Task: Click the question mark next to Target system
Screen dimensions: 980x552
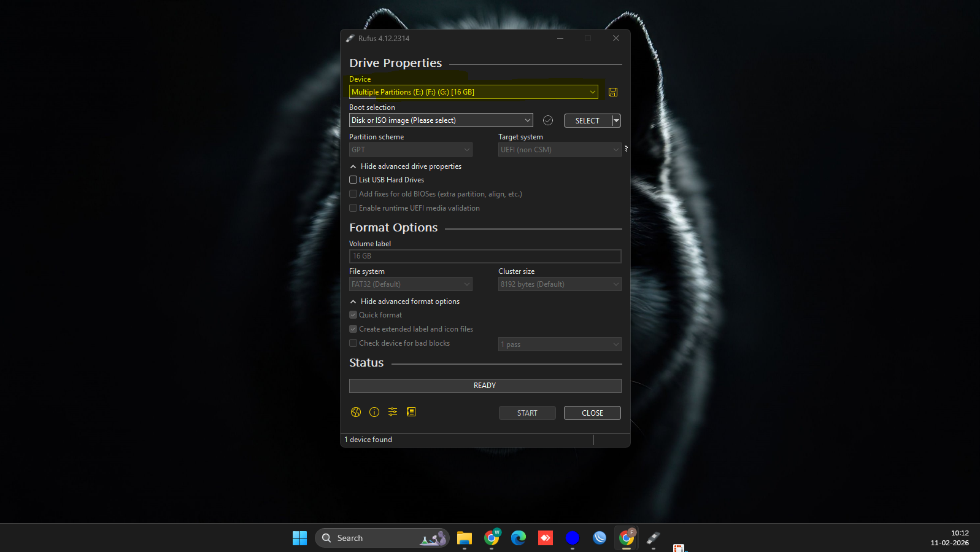Action: [x=626, y=149]
